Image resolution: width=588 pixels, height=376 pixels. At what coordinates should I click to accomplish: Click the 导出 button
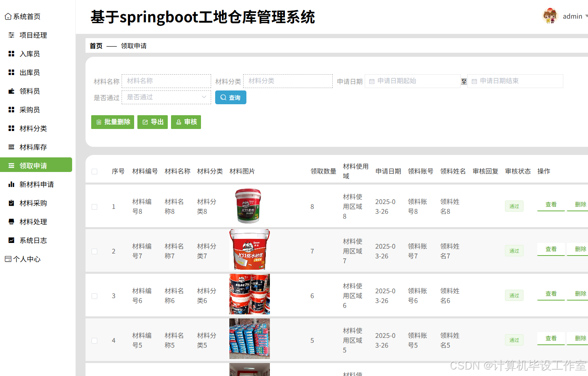coord(152,122)
